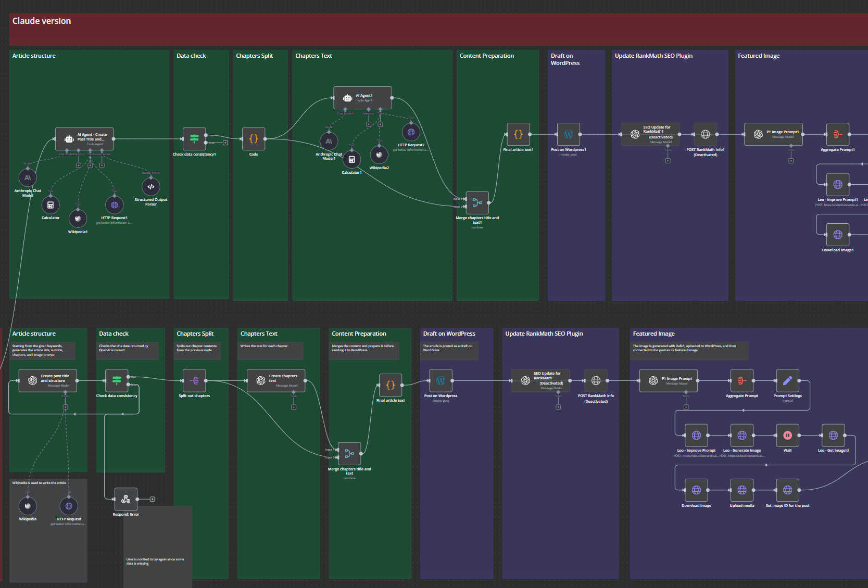Select note 'Starting from the given keywords'
This screenshot has width=868, height=588.
(x=43, y=350)
